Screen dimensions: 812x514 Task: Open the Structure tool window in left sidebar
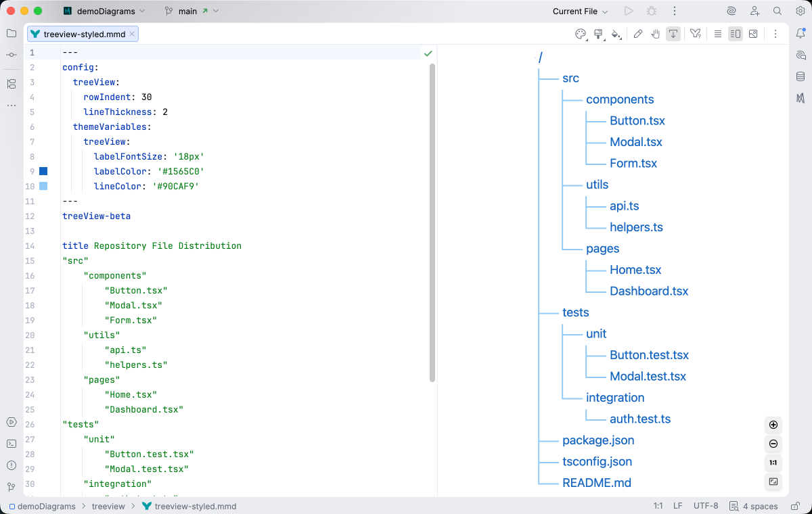pos(11,84)
